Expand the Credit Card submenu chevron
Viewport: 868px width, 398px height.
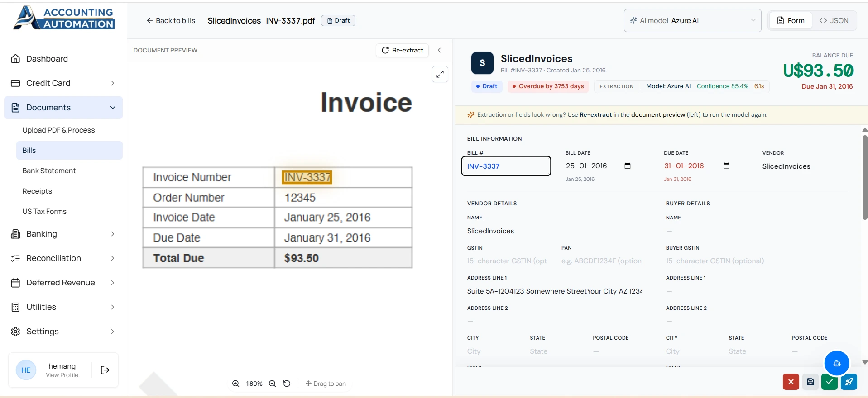point(113,83)
